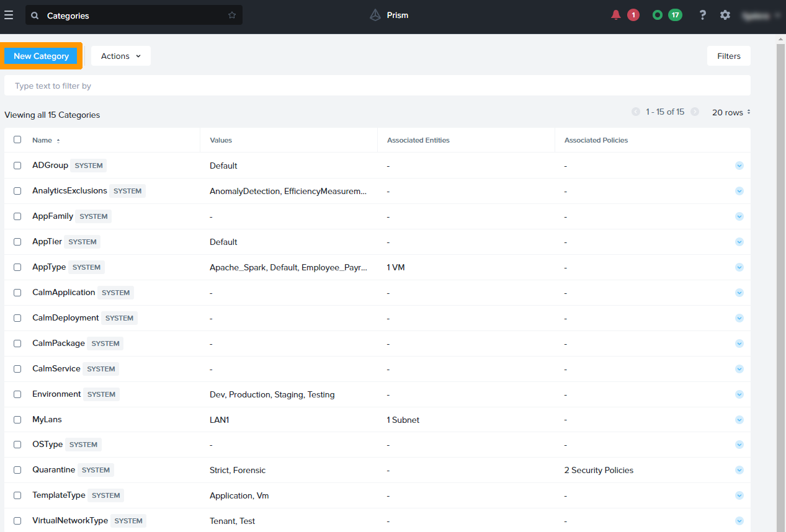This screenshot has height=532, width=786.
Task: Click the alerts bell icon
Action: pyautogui.click(x=615, y=15)
